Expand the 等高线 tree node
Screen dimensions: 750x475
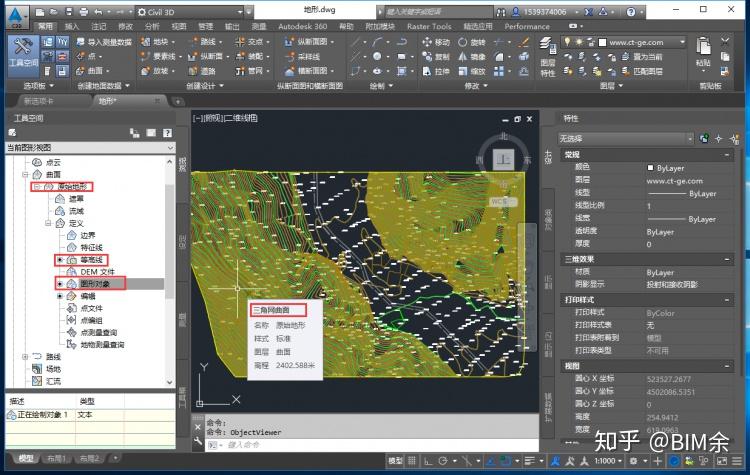point(59,260)
